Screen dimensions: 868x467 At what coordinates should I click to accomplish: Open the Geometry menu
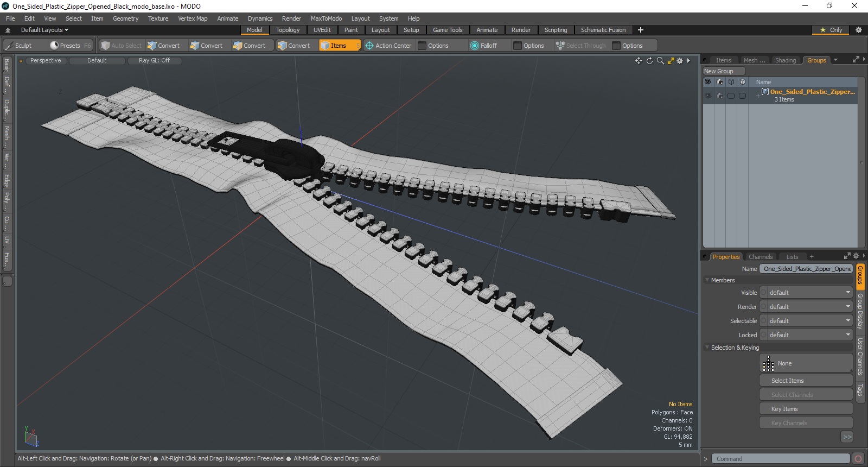(x=125, y=18)
